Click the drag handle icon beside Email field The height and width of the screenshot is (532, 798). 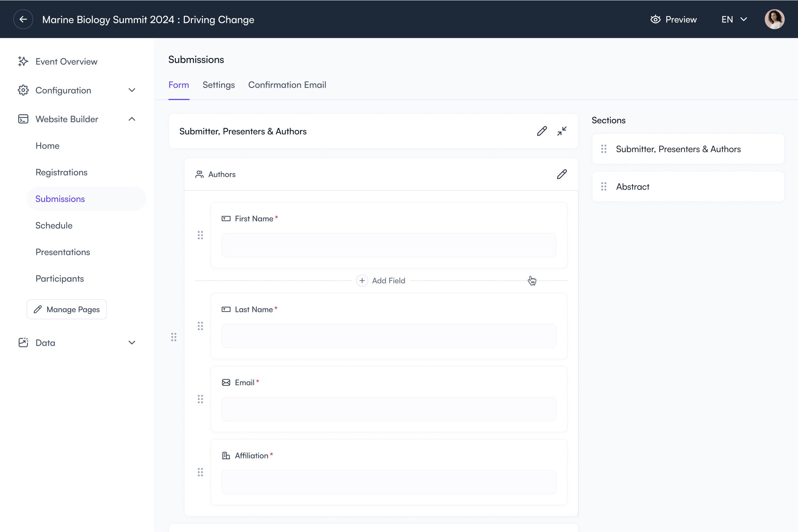click(x=200, y=398)
